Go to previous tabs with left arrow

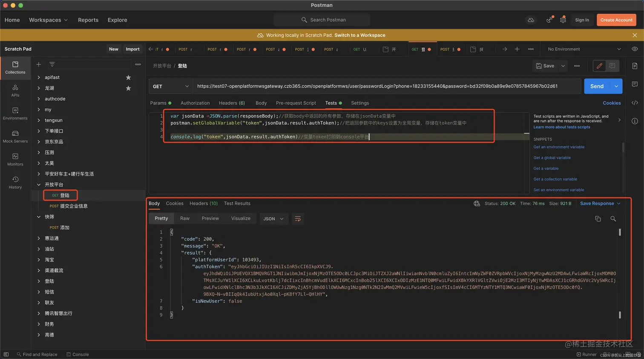(x=151, y=49)
